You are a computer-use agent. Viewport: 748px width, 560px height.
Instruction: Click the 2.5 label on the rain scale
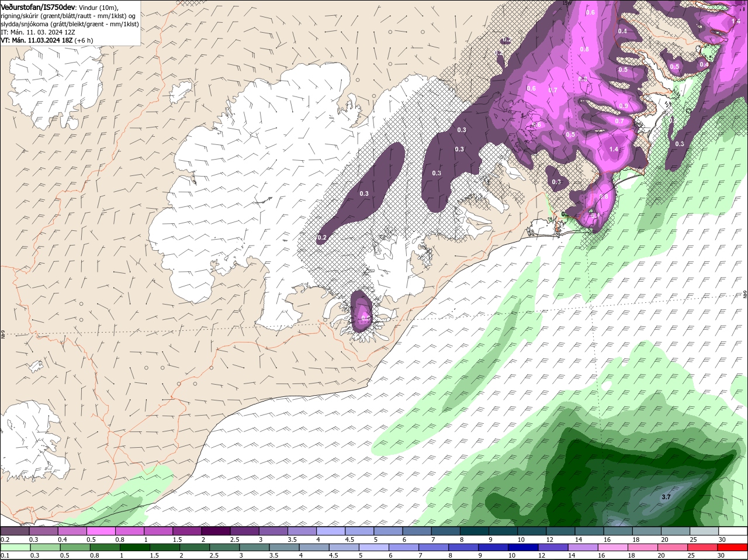coord(214,555)
